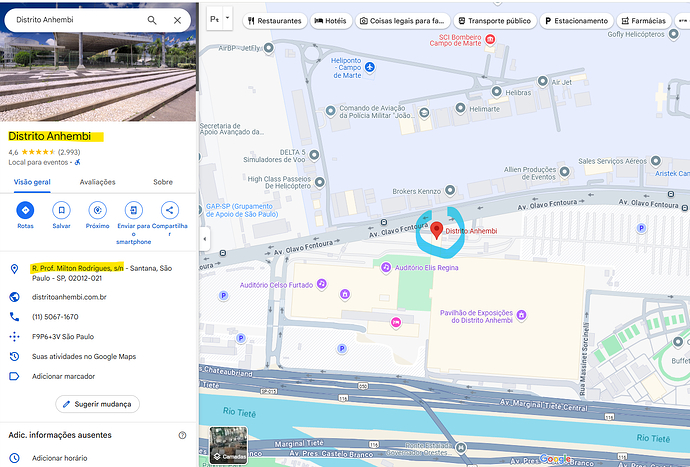
Task: Click Enviar para o smartphone icon
Action: pos(133,210)
